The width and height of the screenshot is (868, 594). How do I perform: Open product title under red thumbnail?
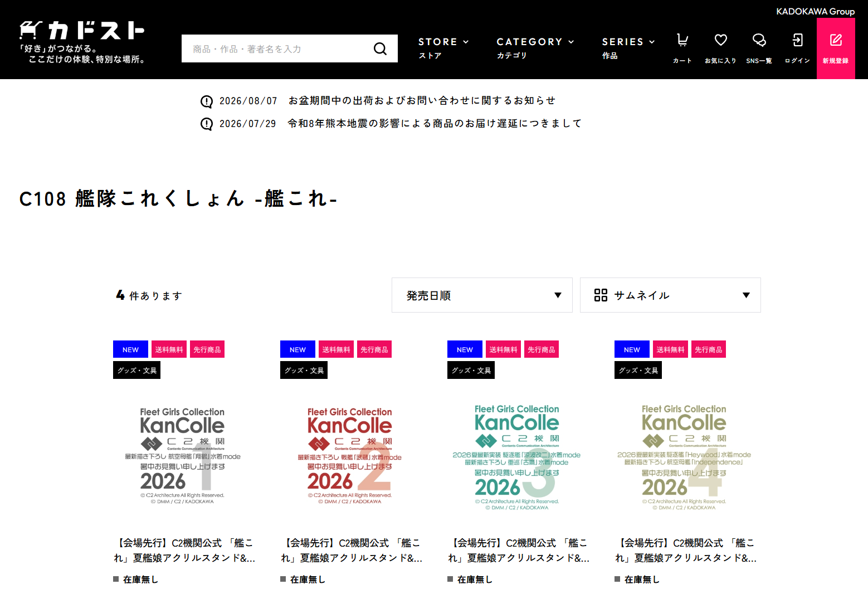pos(352,551)
